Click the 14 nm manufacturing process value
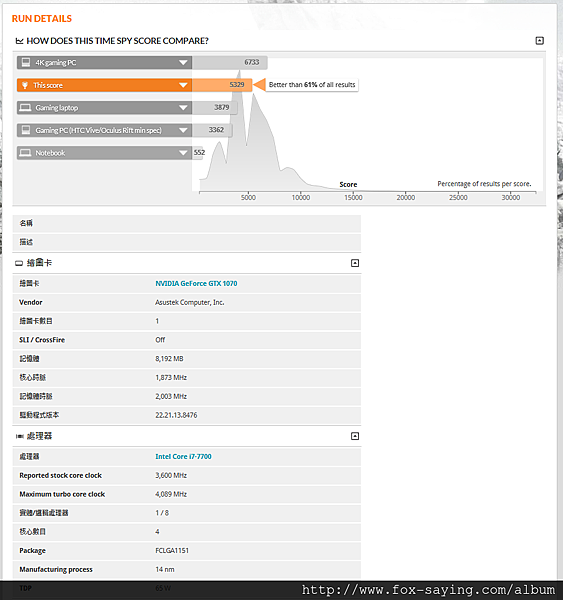 pos(165,569)
